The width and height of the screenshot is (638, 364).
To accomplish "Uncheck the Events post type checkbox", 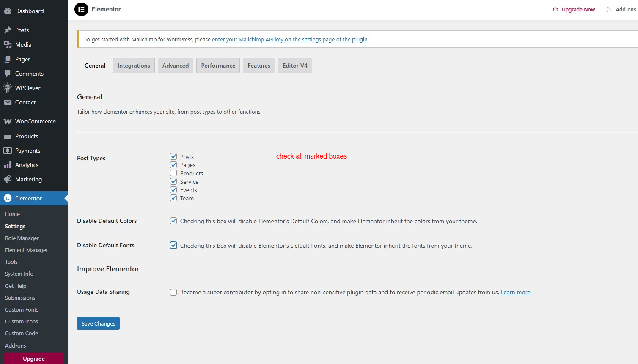I will pyautogui.click(x=173, y=190).
